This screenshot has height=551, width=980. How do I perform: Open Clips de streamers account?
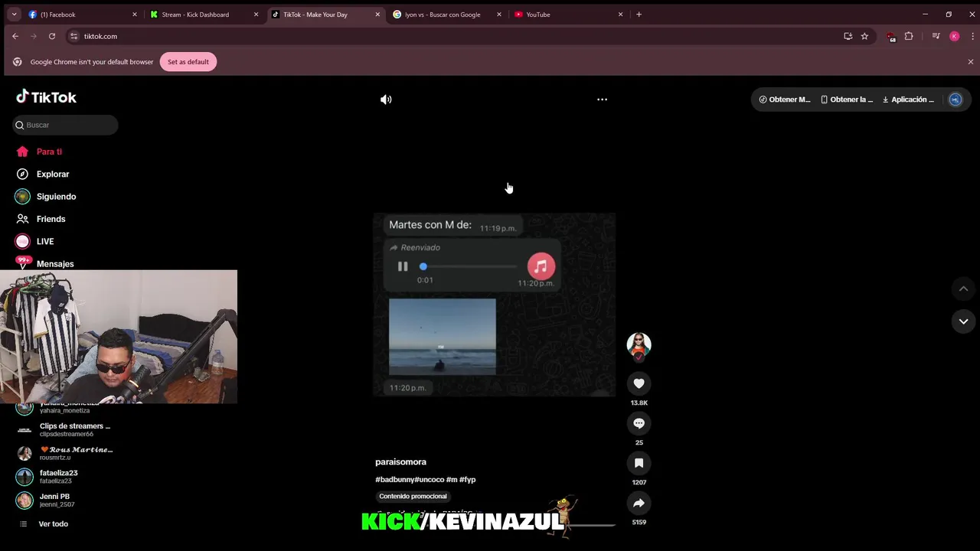point(65,430)
